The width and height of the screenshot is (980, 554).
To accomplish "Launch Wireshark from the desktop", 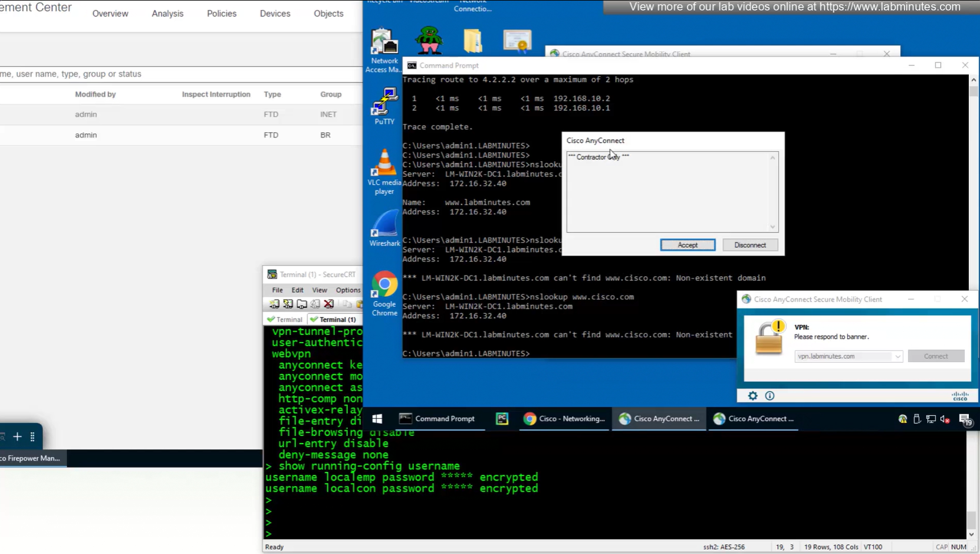I will 384,228.
